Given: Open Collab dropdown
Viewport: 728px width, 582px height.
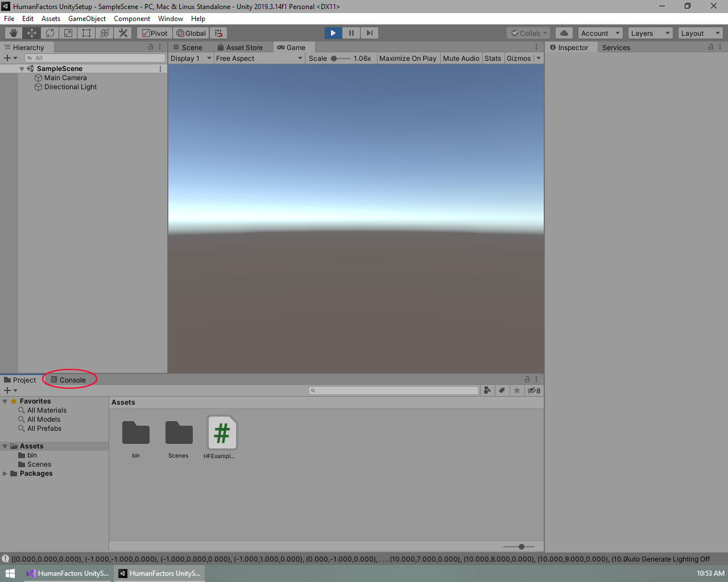Looking at the screenshot, I should (x=528, y=33).
